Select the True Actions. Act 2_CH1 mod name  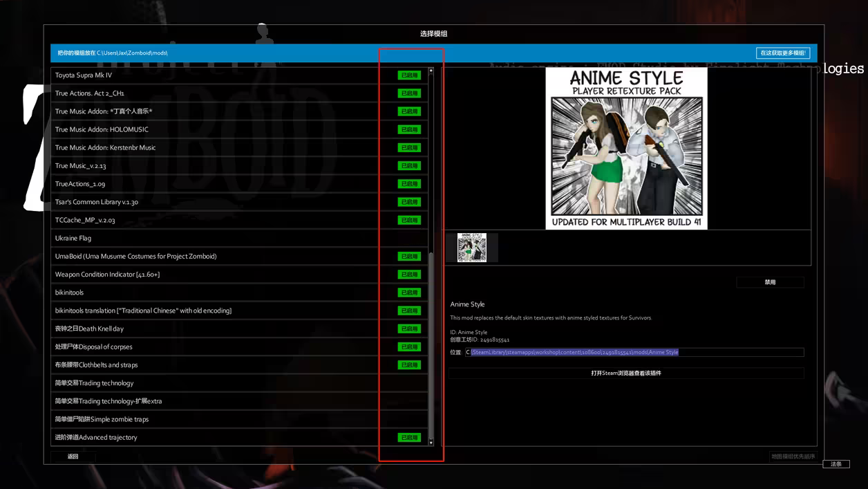tap(90, 93)
